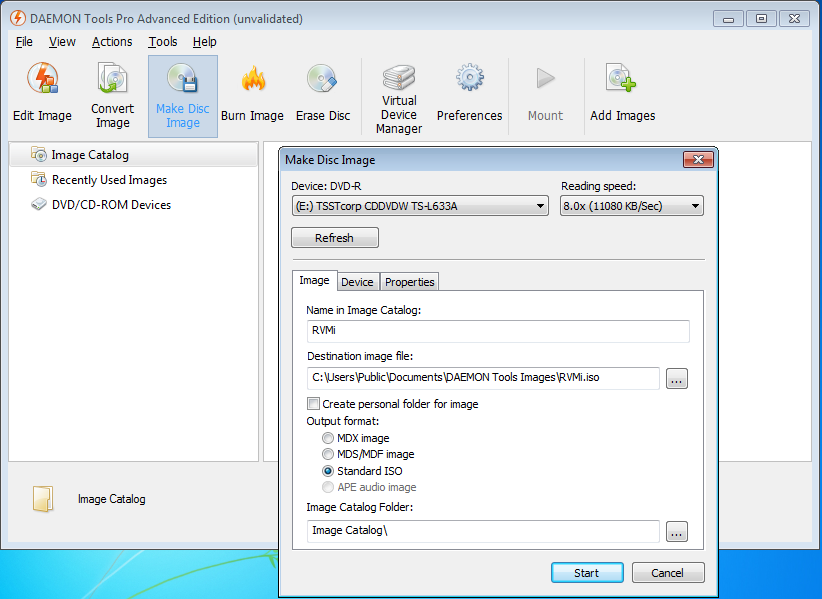The height and width of the screenshot is (599, 822).
Task: Minimize the DAEMON Tools window
Action: click(728, 19)
